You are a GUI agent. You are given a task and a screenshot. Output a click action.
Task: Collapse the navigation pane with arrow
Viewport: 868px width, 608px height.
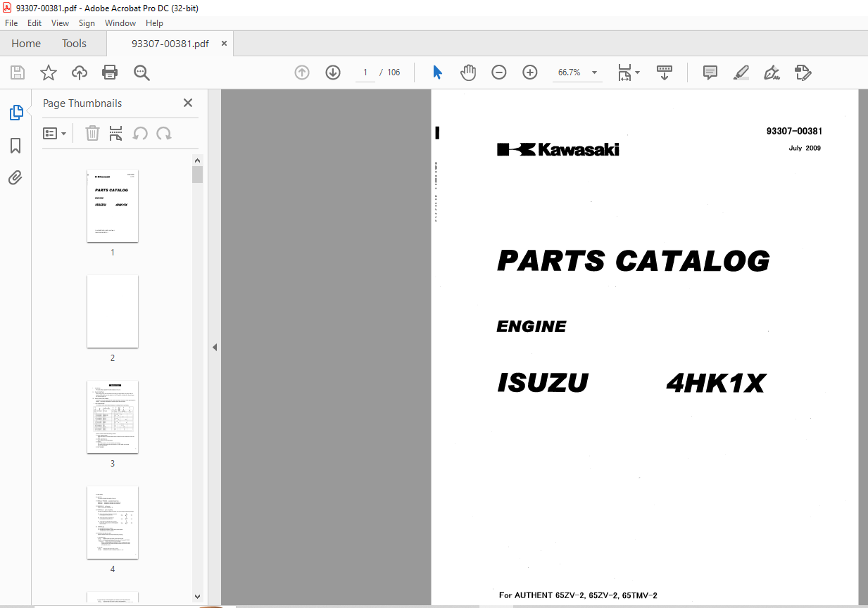pos(215,347)
